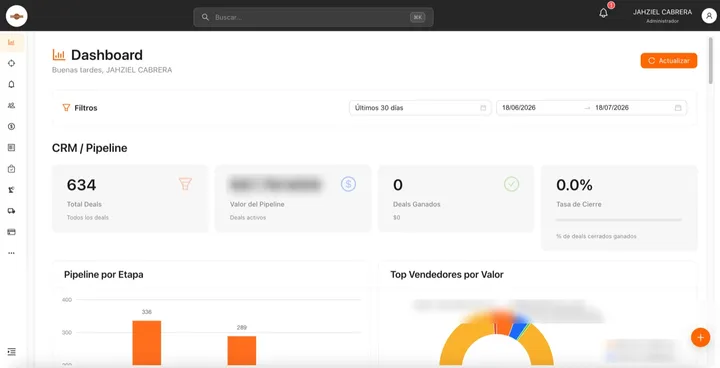
Task: Click the page vertical scrollbar
Action: [x=711, y=60]
